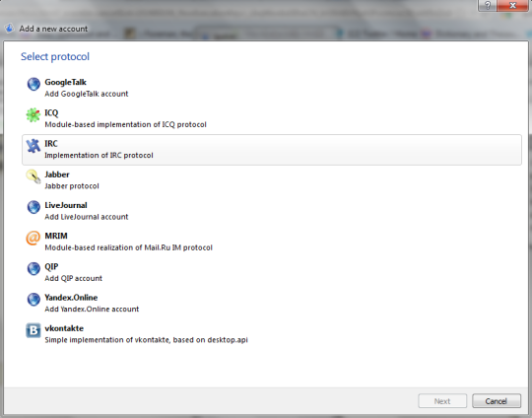This screenshot has width=532, height=418.
Task: Click the orange MRIM at-sign icon
Action: coord(33,238)
